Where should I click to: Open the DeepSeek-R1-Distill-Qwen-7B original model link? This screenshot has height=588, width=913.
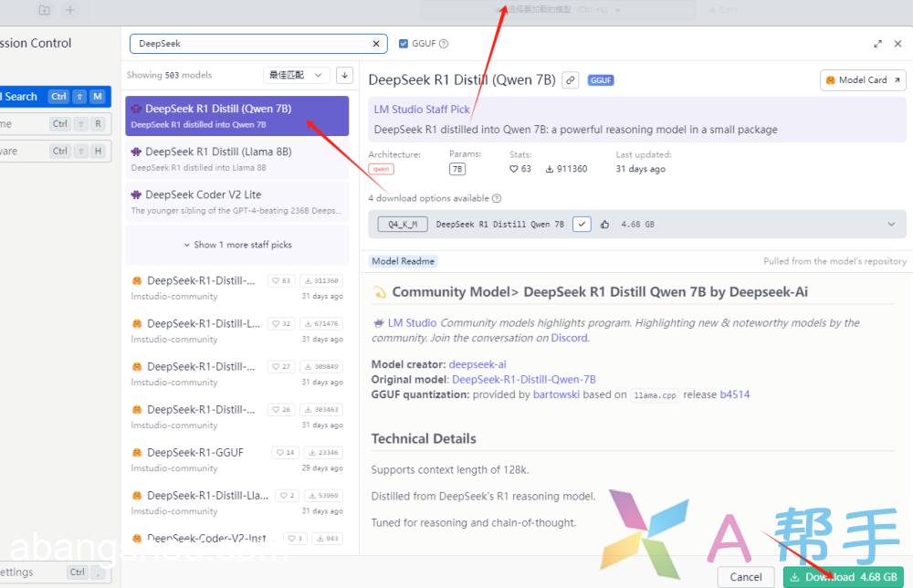[x=523, y=380]
